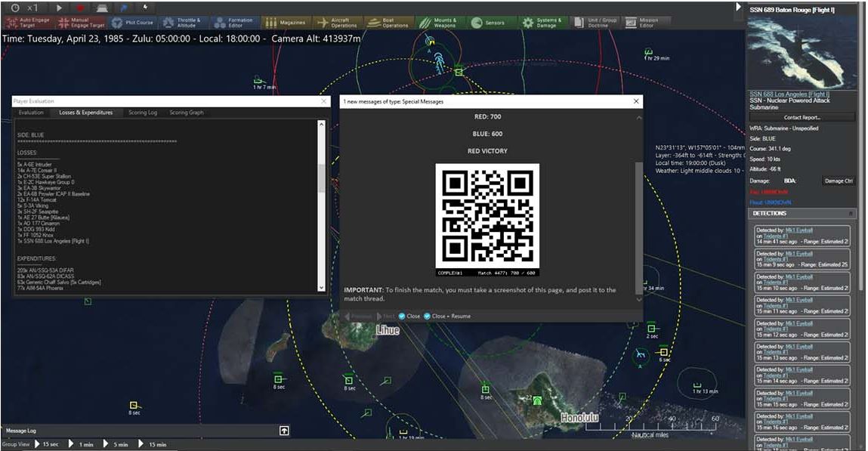
Task: Select the Plot Course tool
Action: point(133,22)
